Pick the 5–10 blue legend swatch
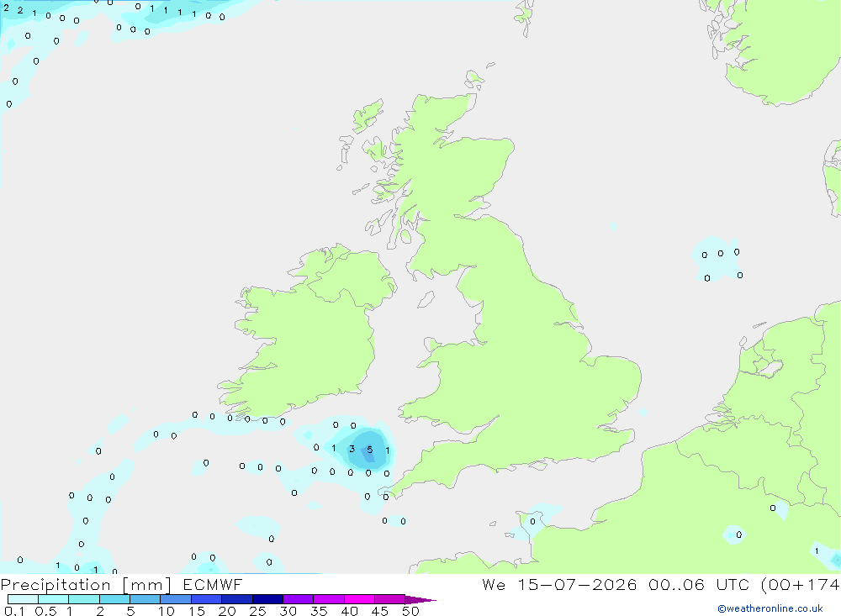This screenshot has height=616, width=841. coord(145,599)
